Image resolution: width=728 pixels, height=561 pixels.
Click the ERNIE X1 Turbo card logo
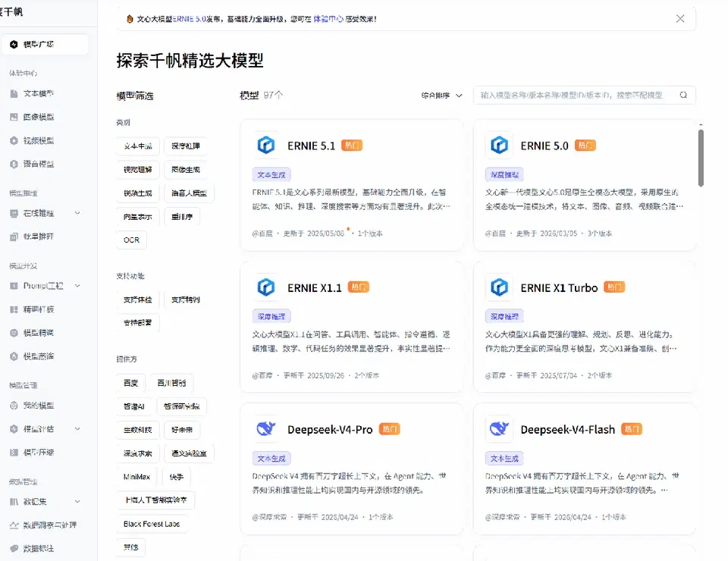[499, 287]
